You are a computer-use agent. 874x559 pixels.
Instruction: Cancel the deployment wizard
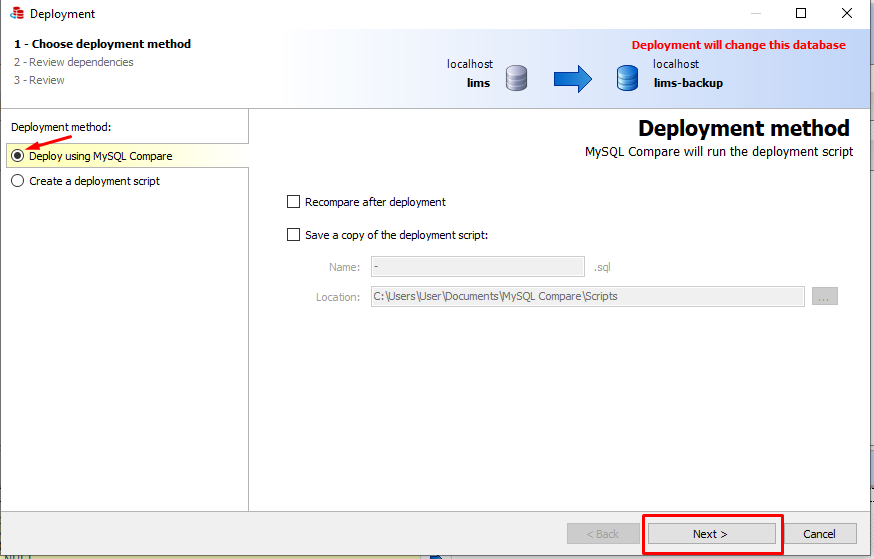click(819, 534)
